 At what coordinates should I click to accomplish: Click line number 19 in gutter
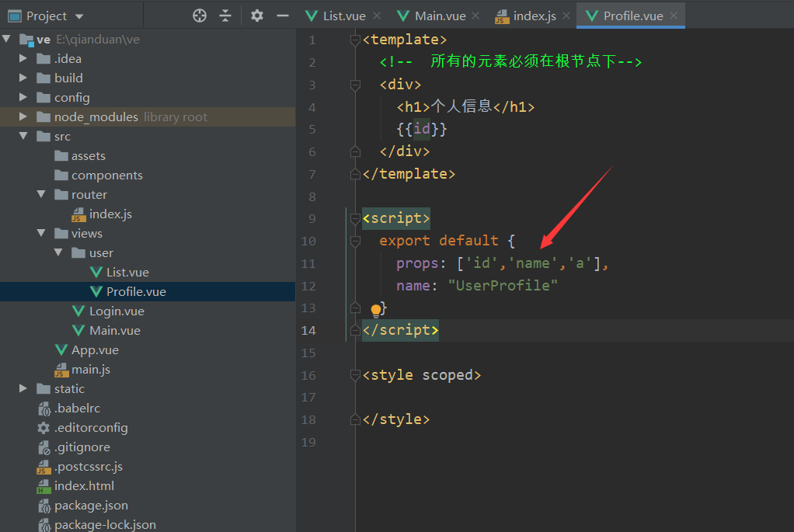(308, 443)
